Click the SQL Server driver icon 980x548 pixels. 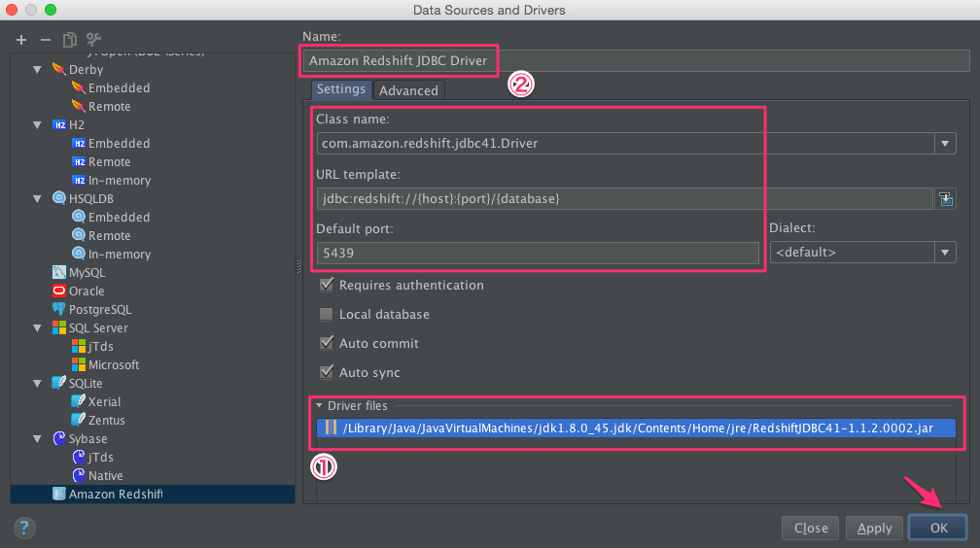point(59,327)
